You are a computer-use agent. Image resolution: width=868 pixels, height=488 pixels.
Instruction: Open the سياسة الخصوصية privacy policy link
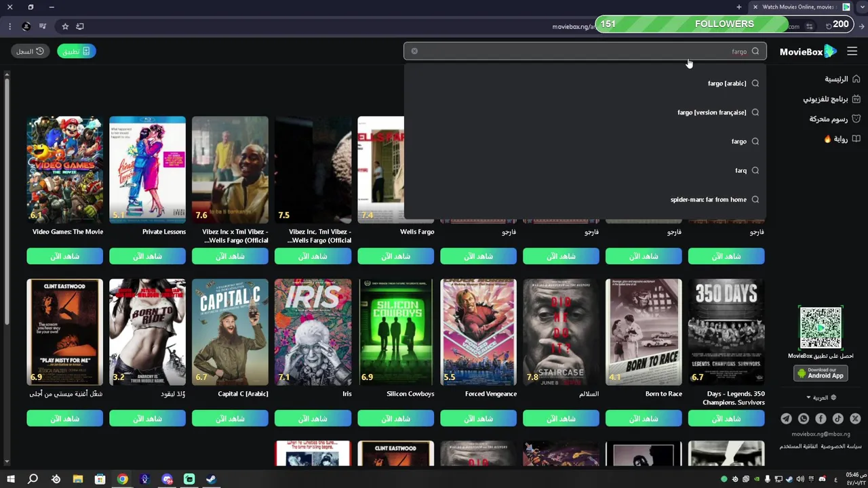tap(841, 447)
